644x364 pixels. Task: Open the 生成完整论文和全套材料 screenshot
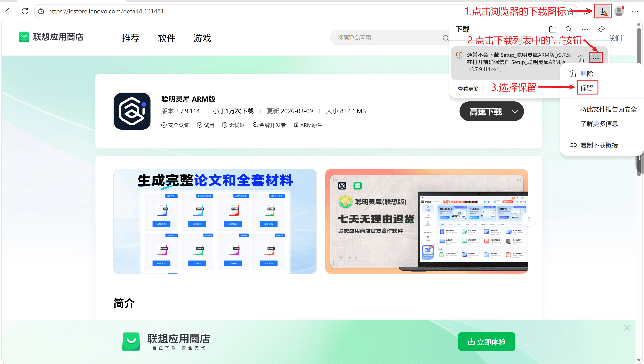click(x=215, y=221)
